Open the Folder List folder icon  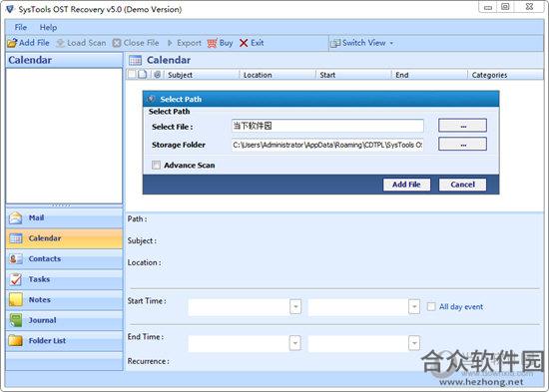point(15,340)
